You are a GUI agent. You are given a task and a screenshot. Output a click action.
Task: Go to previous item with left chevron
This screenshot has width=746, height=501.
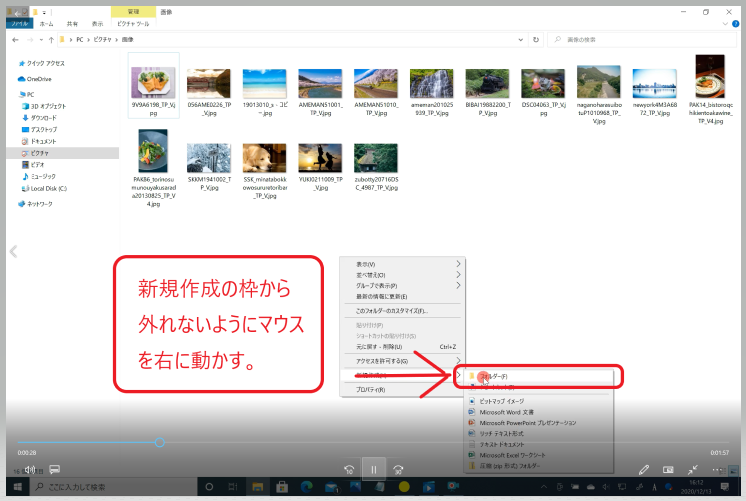[x=14, y=252]
